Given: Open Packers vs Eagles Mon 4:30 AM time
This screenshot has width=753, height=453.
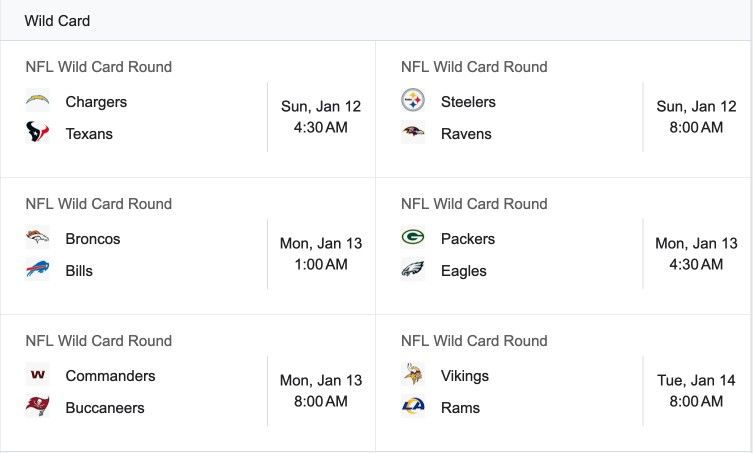Looking at the screenshot, I should pyautogui.click(x=696, y=254).
